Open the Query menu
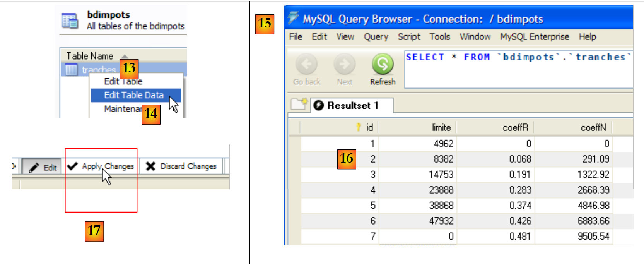This screenshot has width=644, height=264. point(376,37)
